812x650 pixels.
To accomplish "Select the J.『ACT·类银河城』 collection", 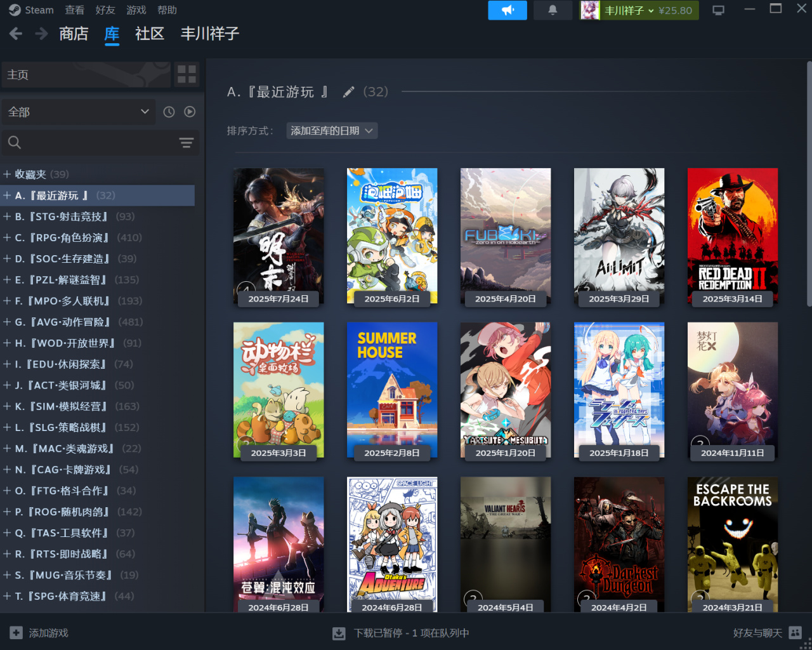I will [x=98, y=385].
